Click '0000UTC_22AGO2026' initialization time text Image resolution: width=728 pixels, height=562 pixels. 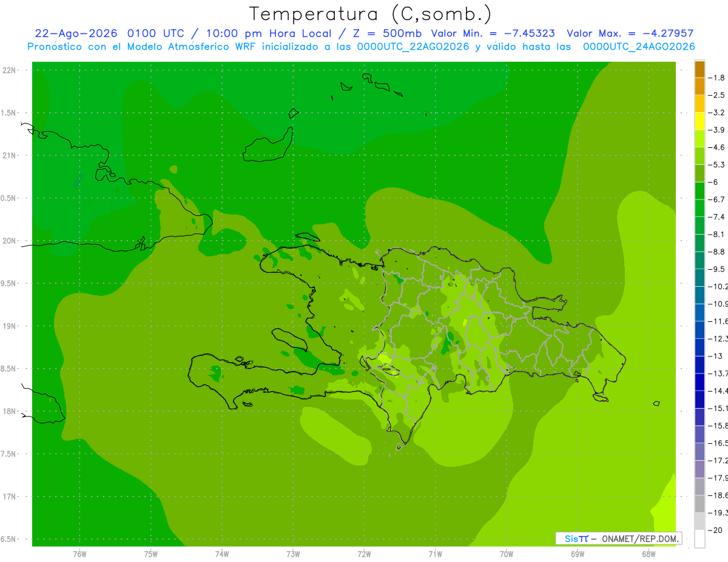click(x=413, y=47)
